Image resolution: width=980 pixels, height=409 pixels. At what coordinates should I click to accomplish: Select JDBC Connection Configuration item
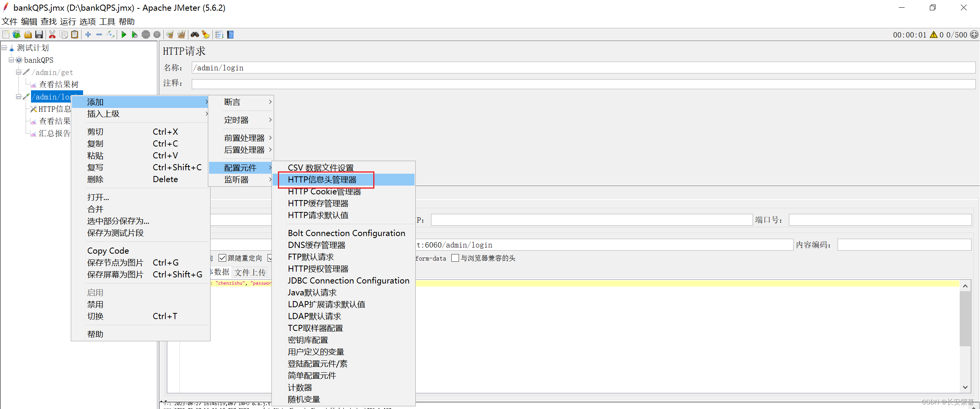tap(344, 281)
